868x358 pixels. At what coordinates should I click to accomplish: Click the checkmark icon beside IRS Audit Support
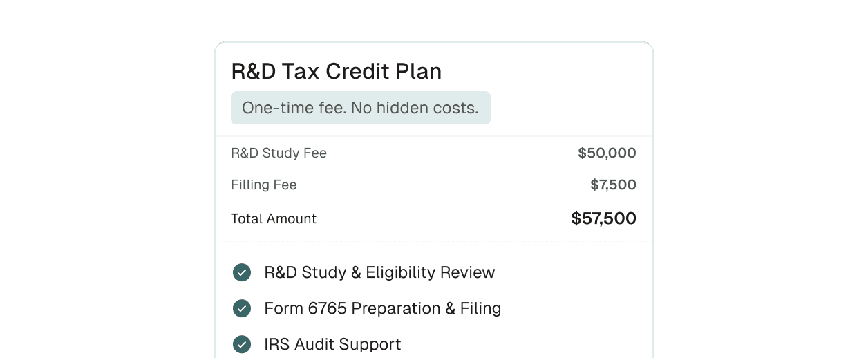(242, 344)
